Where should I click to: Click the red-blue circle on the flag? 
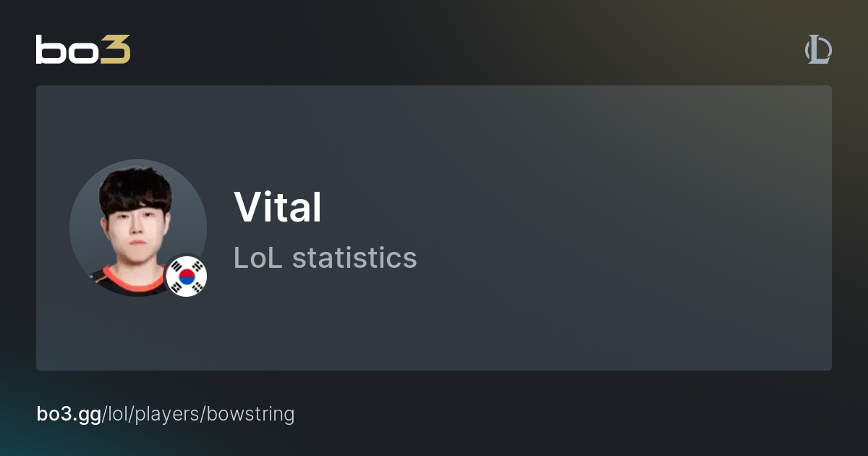(x=187, y=276)
